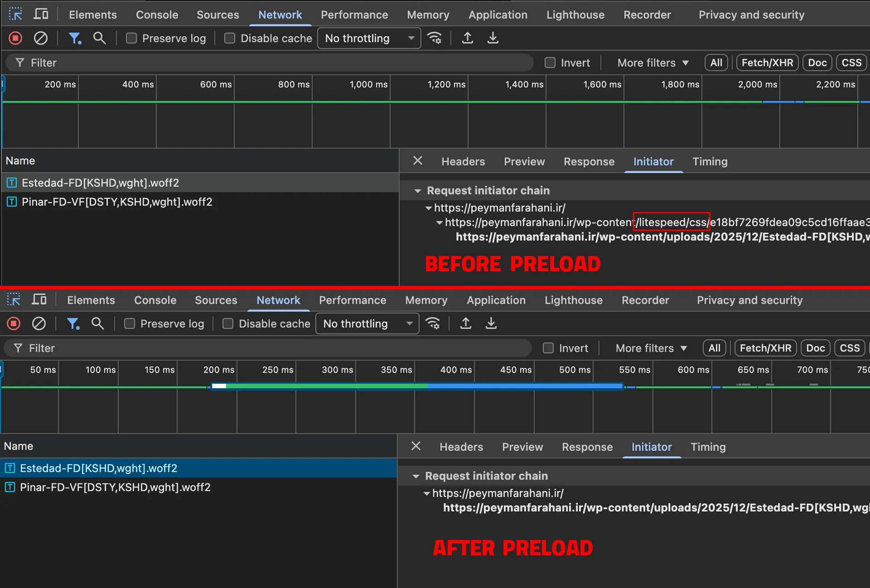Enable Preserve log checkbox in top panel
The image size is (870, 588).
[131, 38]
